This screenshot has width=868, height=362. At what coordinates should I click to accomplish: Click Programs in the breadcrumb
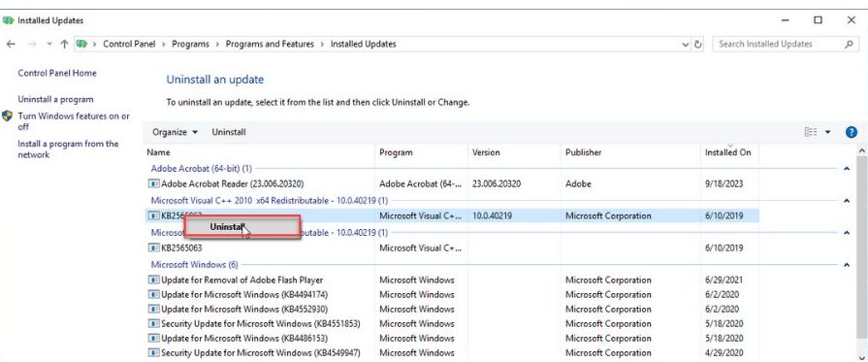tap(190, 44)
